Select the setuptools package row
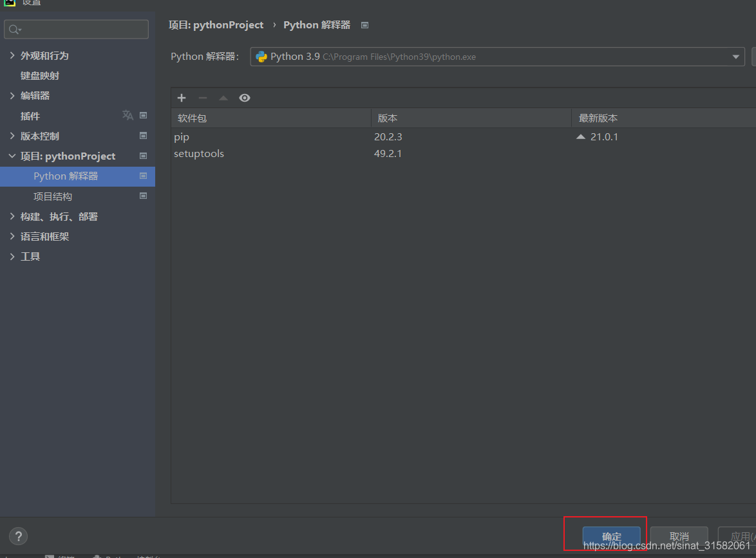This screenshot has height=558, width=756. (x=464, y=154)
